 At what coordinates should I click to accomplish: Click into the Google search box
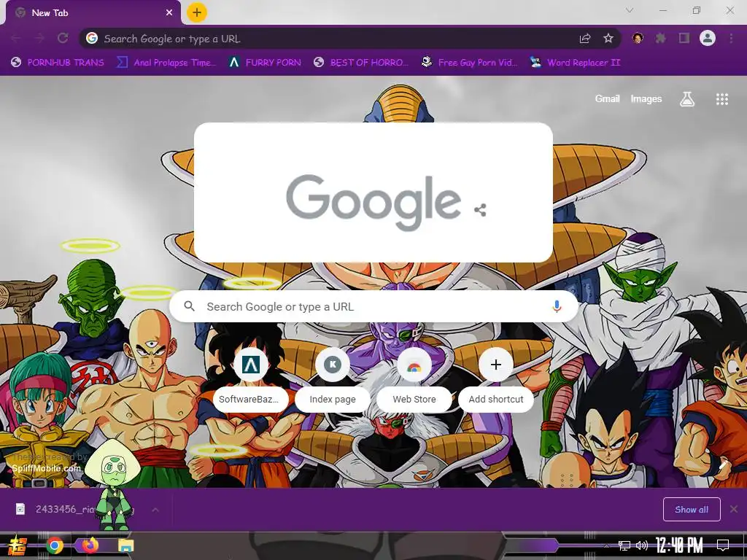click(374, 307)
